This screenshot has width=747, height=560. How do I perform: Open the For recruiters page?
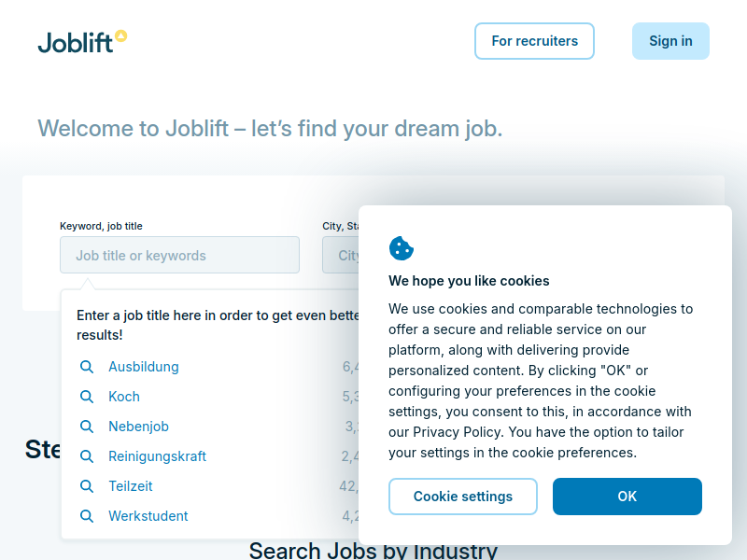[x=534, y=41]
